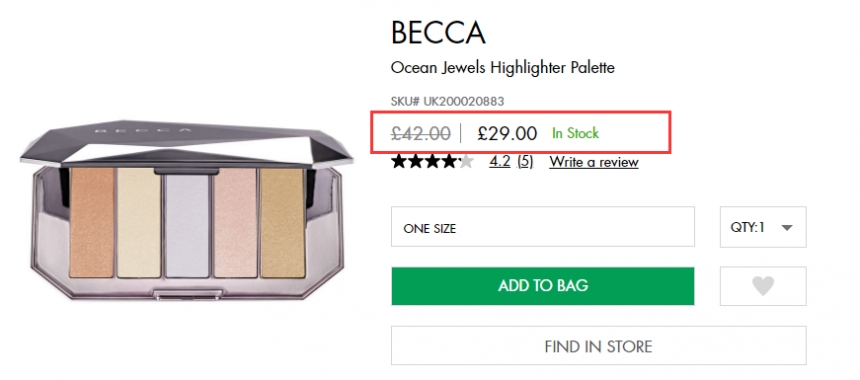Click the icy lilac center shade
This screenshot has height=380, width=860.
[x=187, y=226]
